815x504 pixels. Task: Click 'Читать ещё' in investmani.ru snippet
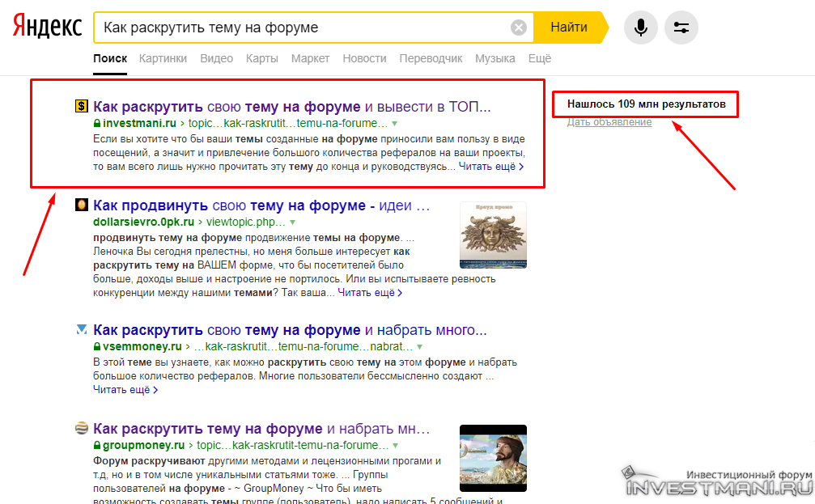coord(490,167)
